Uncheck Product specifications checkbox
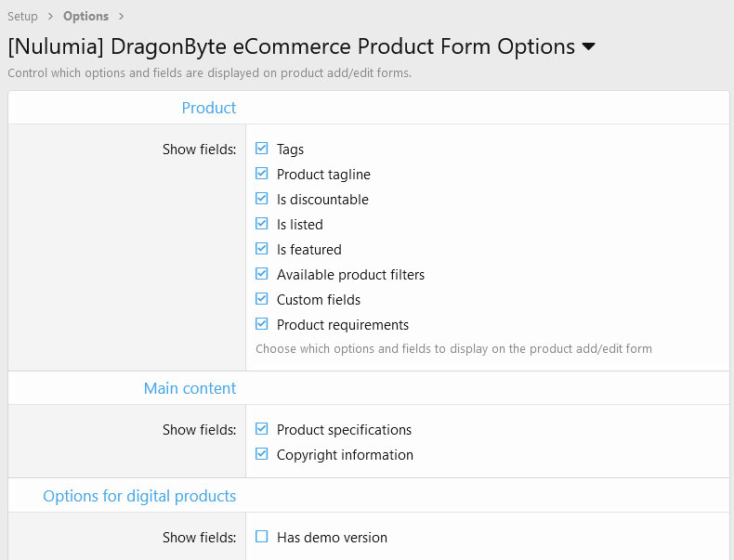 [262, 429]
